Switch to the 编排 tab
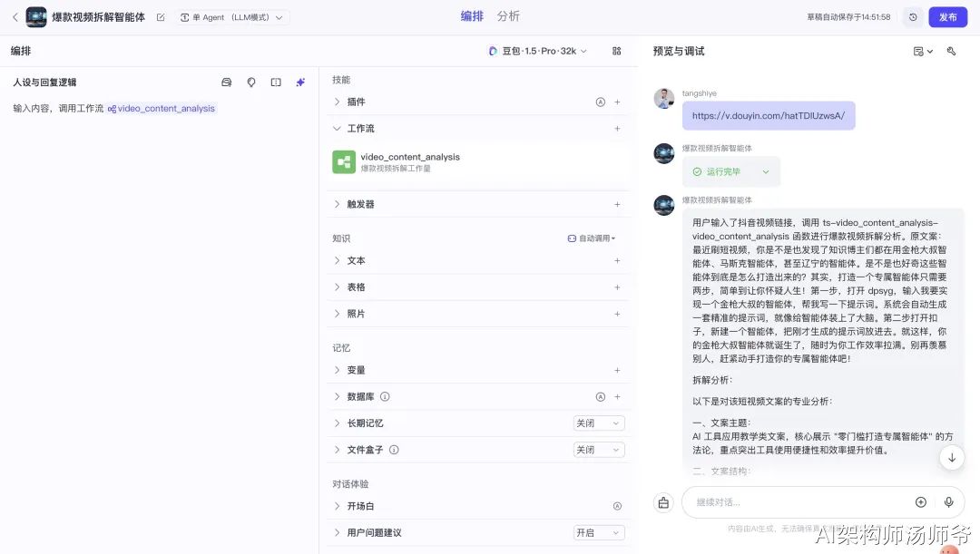 pos(472,16)
